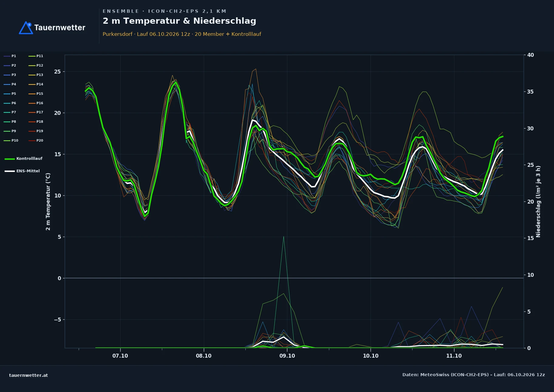Click legend entry P9
Screen dimensions: 554x392
pyautogui.click(x=10, y=131)
